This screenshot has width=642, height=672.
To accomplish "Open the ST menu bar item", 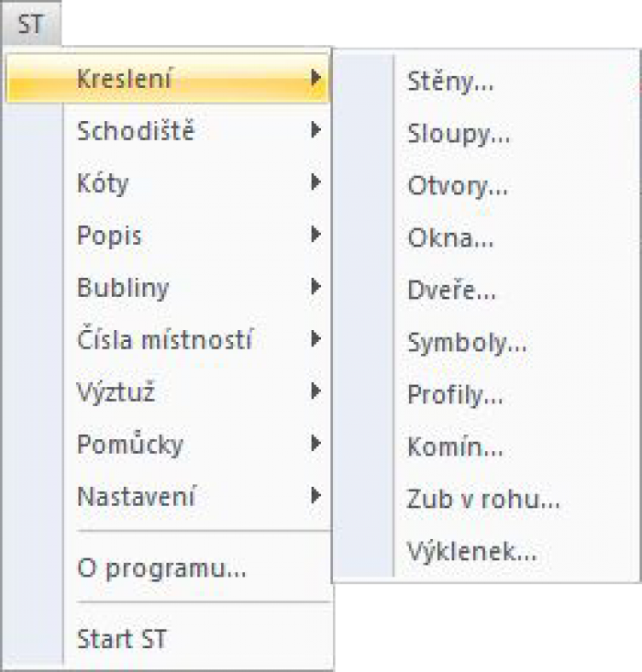I will pyautogui.click(x=30, y=24).
